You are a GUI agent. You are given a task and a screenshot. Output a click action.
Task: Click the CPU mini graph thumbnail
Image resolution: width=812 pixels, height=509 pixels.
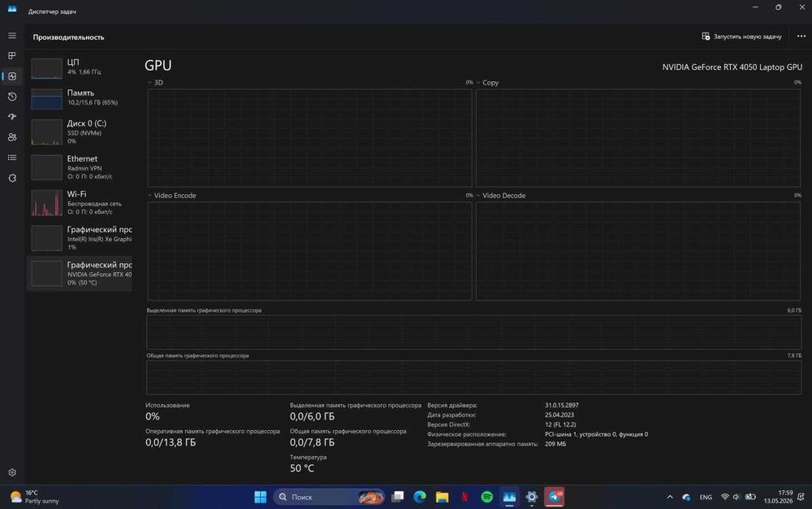click(46, 68)
